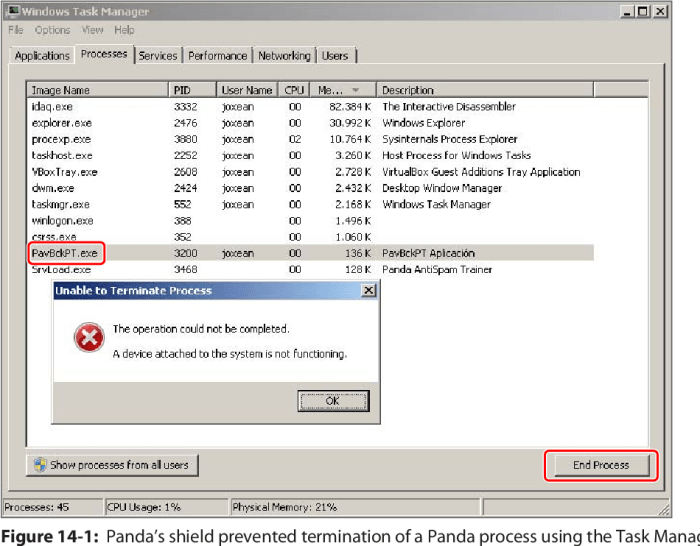Click Sysinternals Process Explorer description
The width and height of the screenshot is (700, 546).
[450, 139]
